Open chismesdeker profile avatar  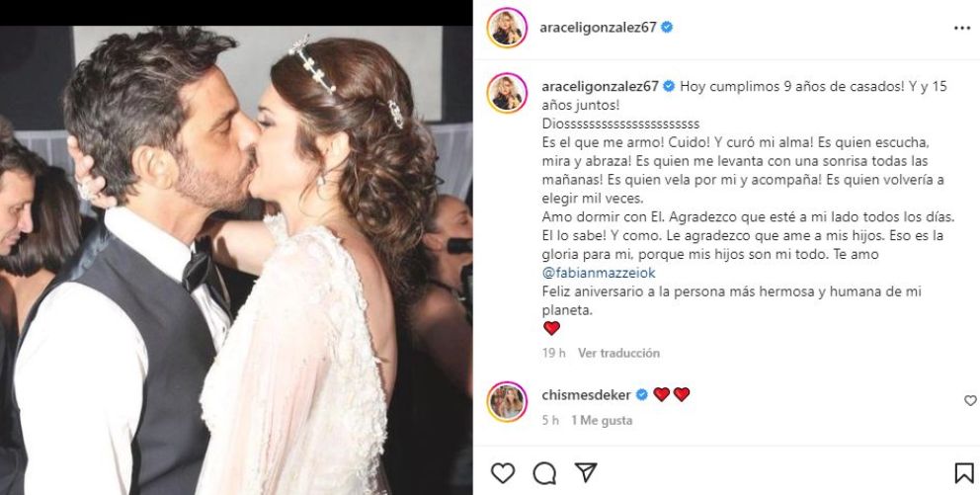pos(507,401)
